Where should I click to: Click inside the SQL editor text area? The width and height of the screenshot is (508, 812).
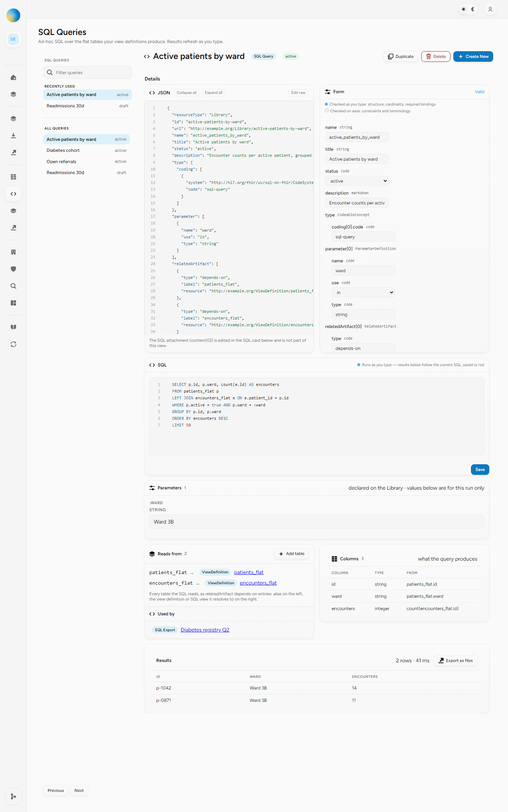click(317, 416)
